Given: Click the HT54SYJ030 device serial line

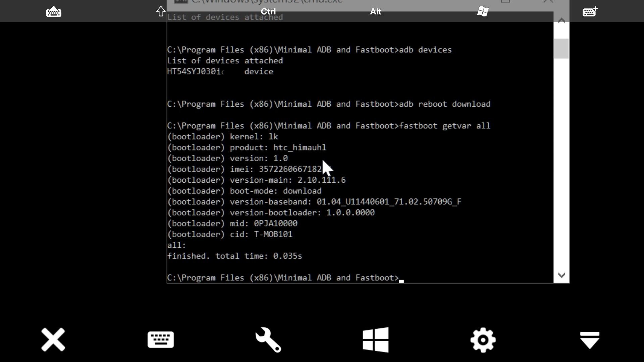Looking at the screenshot, I should 220,71.
